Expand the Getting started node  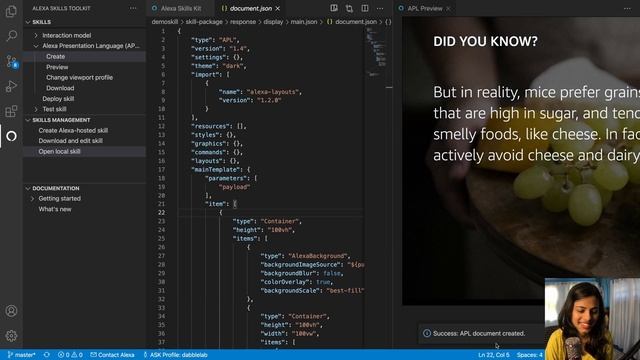coord(32,199)
